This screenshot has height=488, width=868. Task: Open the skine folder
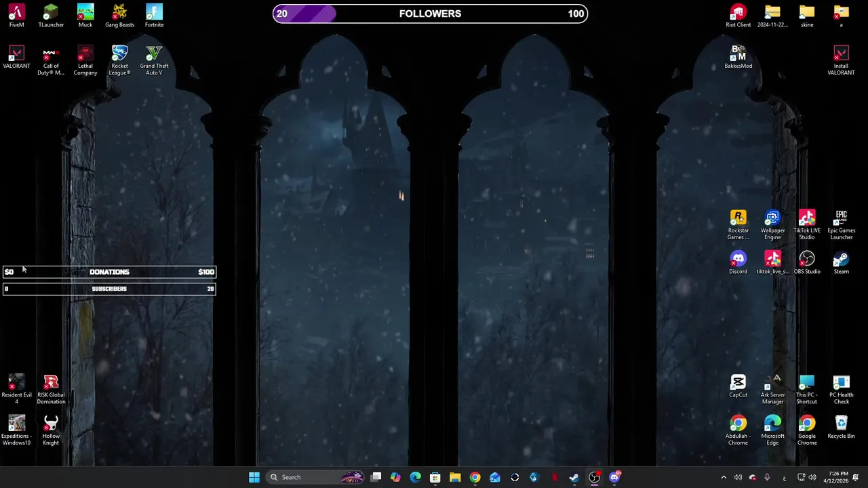[x=807, y=16]
